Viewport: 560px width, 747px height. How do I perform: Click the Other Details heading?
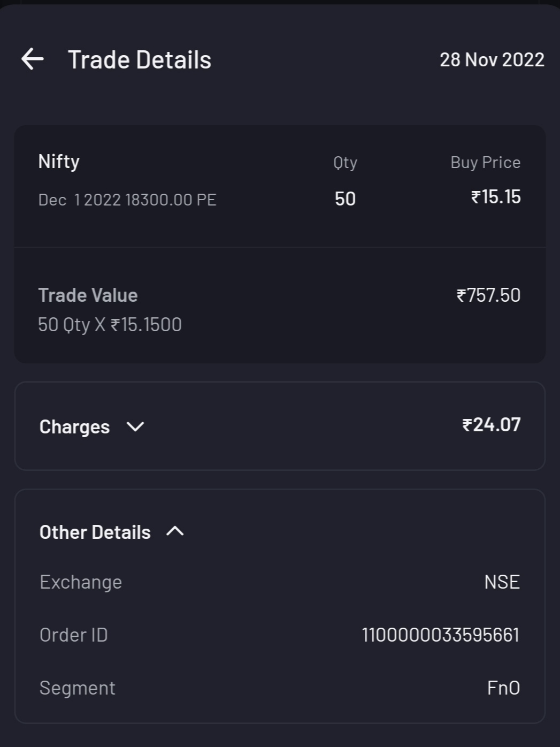[x=95, y=532]
